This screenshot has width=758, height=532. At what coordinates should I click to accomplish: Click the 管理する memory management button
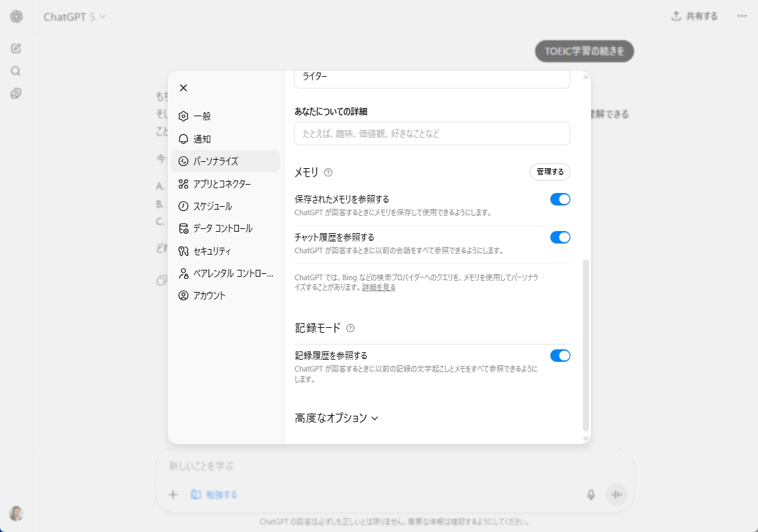pos(550,172)
